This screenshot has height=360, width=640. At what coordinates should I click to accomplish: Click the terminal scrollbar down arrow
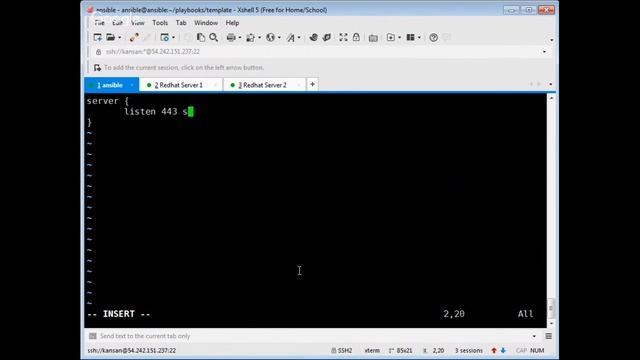point(551,324)
